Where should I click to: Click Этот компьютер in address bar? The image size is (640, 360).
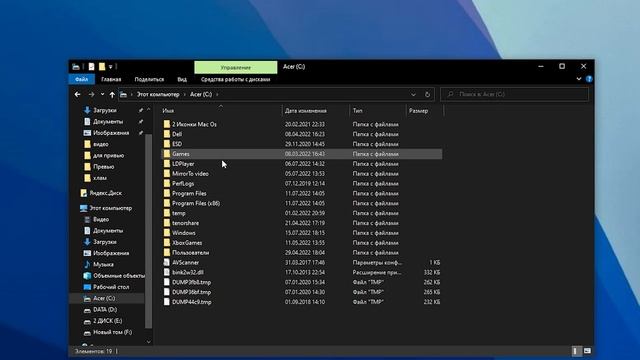coord(158,94)
